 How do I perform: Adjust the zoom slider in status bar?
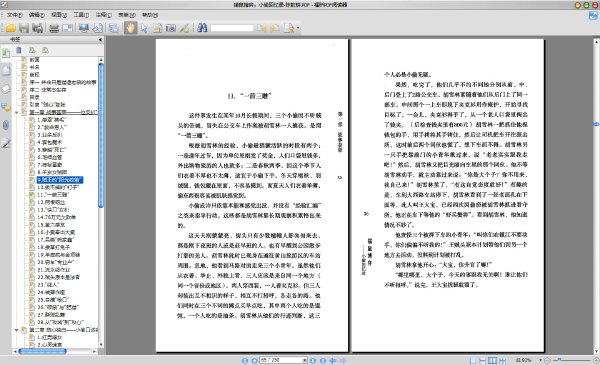[559, 360]
